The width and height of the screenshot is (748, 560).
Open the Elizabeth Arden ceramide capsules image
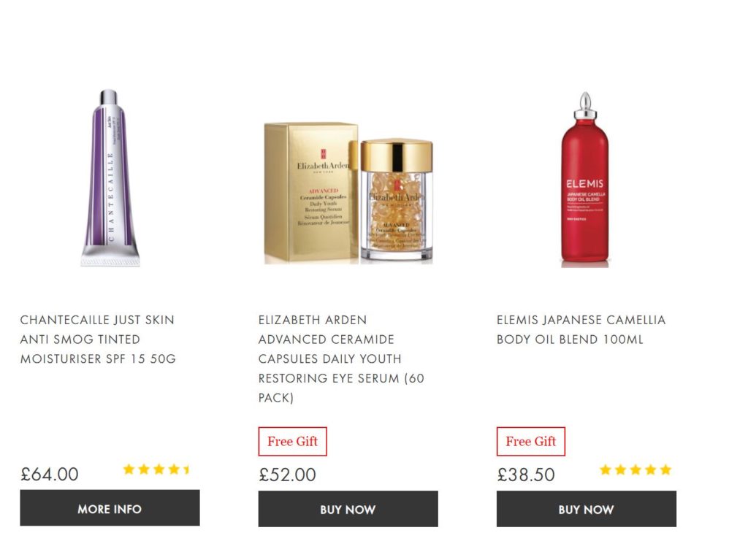tap(348, 193)
